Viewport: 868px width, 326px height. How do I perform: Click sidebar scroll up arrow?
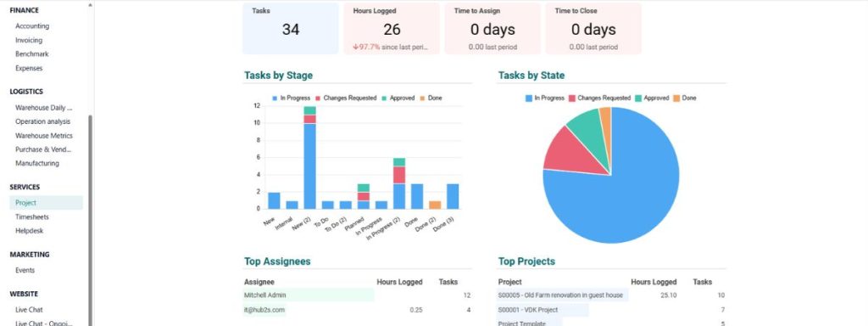point(90,4)
